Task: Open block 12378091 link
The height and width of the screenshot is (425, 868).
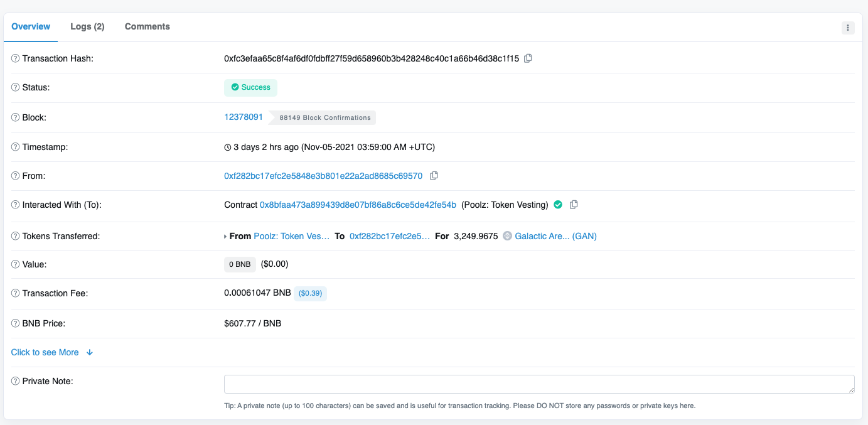Action: 244,117
